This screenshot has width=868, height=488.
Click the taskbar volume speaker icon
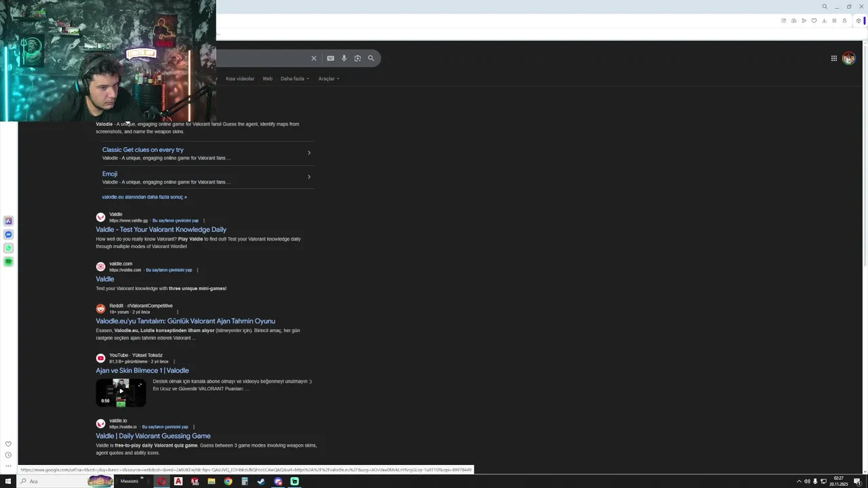pos(807,481)
